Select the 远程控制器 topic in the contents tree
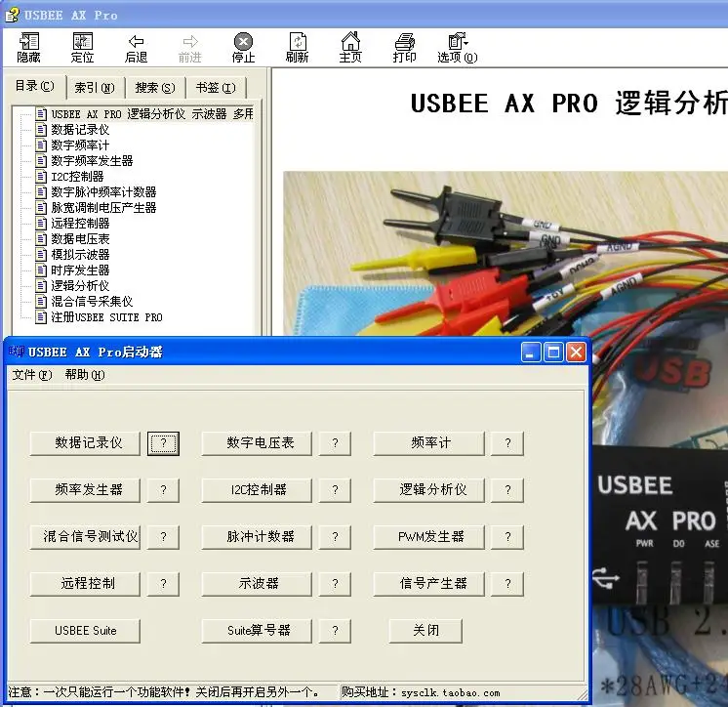728x707 pixels. point(80,224)
